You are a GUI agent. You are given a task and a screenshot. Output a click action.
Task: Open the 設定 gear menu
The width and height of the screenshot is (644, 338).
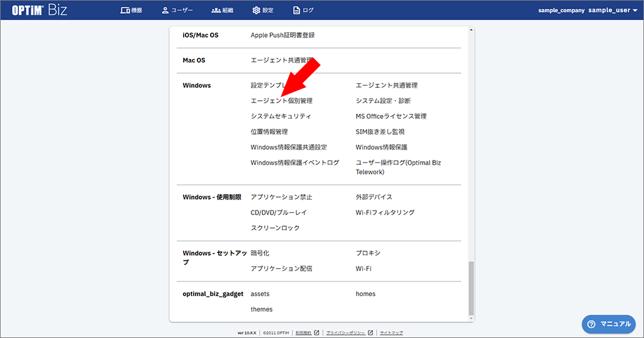(263, 10)
